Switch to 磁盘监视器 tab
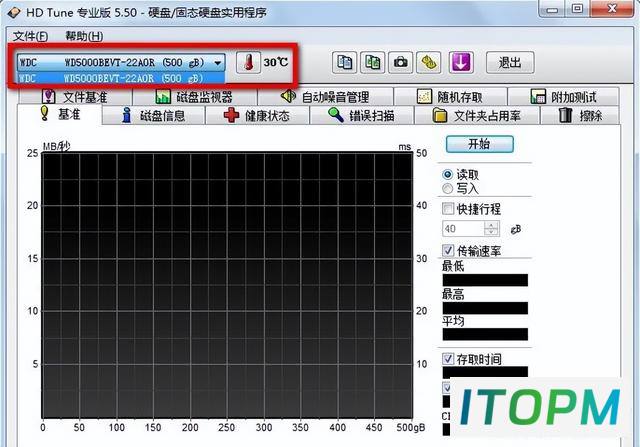The width and height of the screenshot is (640, 447). 194,97
